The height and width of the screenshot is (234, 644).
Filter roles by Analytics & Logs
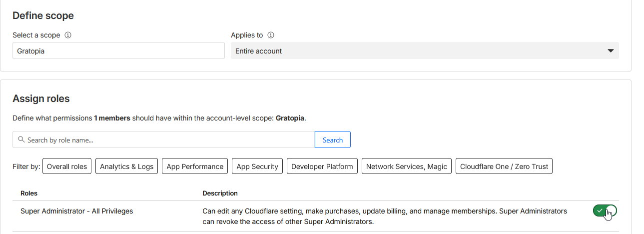[x=127, y=166]
